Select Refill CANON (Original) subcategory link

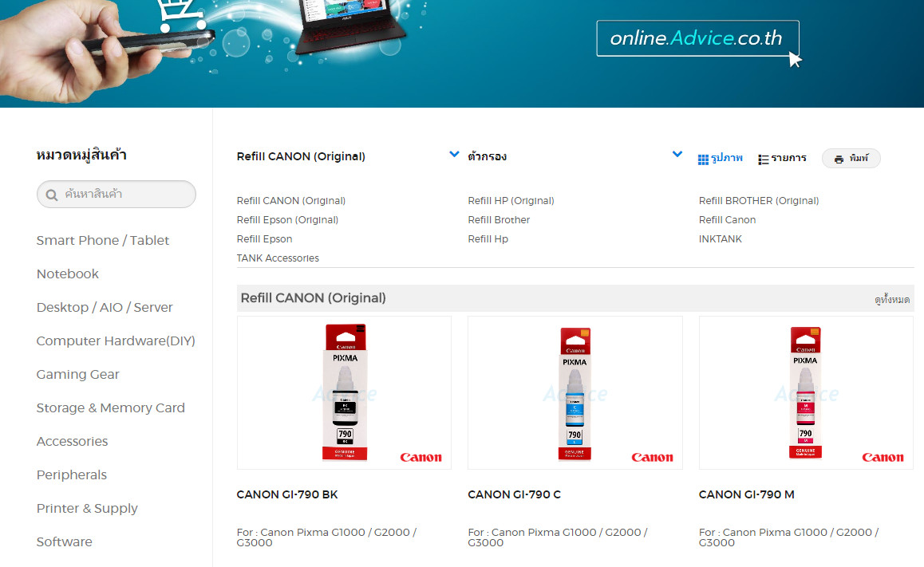click(x=291, y=201)
